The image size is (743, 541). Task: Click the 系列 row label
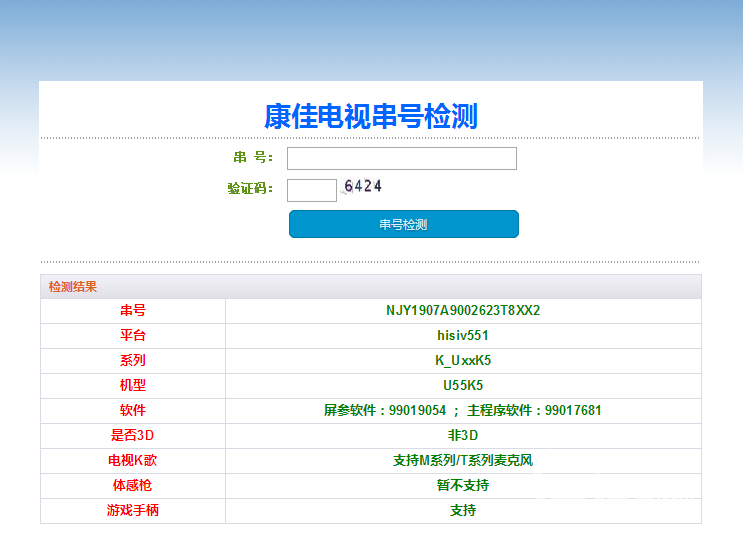(133, 361)
